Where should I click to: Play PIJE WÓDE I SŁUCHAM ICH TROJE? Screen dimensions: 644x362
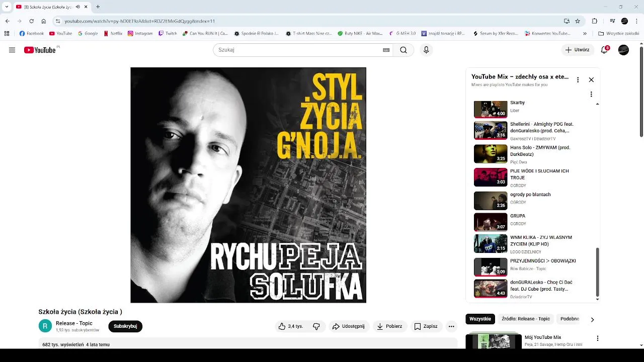[533, 177]
